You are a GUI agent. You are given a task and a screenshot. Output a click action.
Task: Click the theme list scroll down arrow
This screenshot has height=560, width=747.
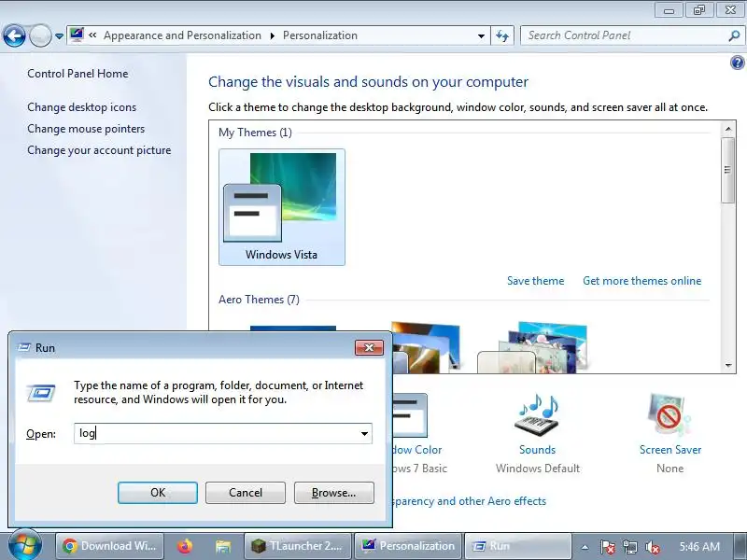[x=727, y=366]
